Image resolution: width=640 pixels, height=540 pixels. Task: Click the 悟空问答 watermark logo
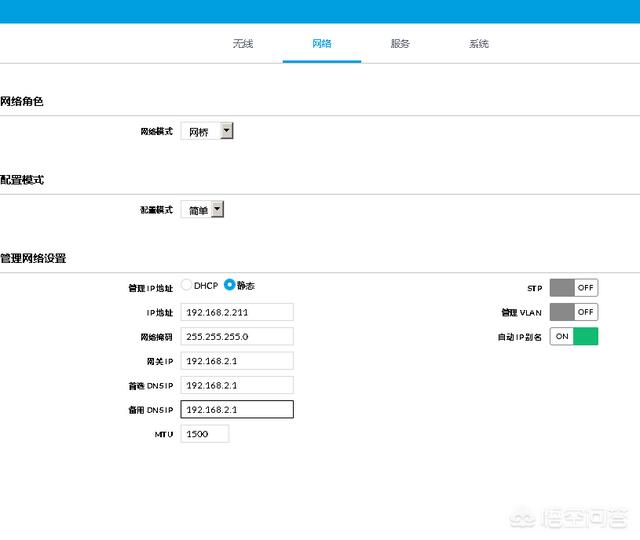pos(570,517)
